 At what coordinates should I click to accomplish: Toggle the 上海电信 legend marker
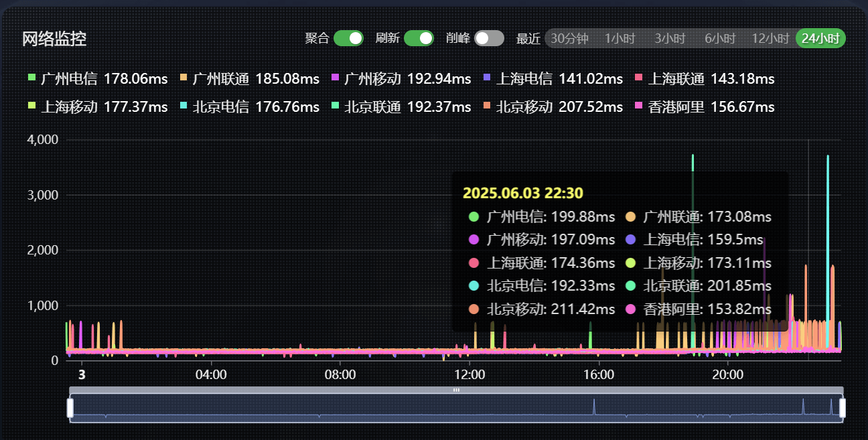coord(487,78)
